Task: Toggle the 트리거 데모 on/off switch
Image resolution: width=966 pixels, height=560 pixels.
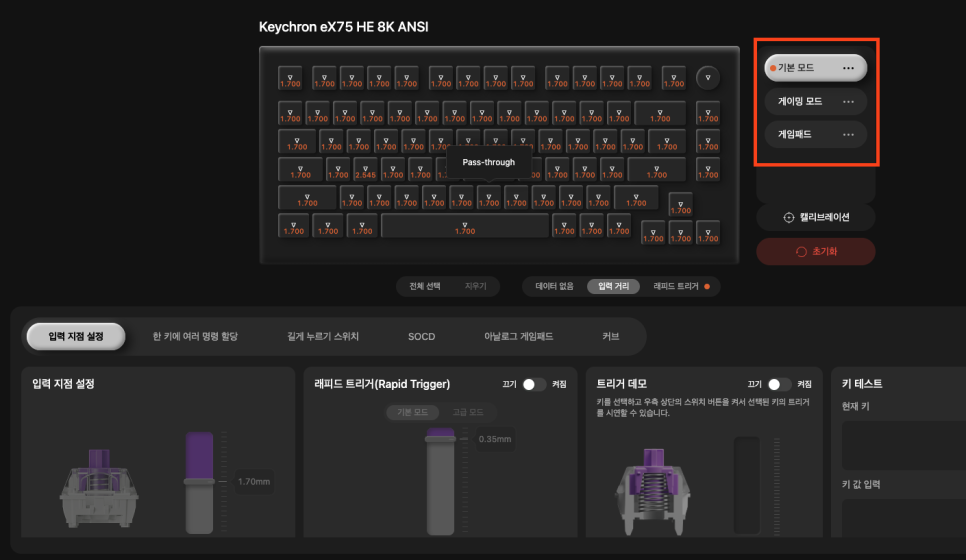Action: pyautogui.click(x=779, y=384)
